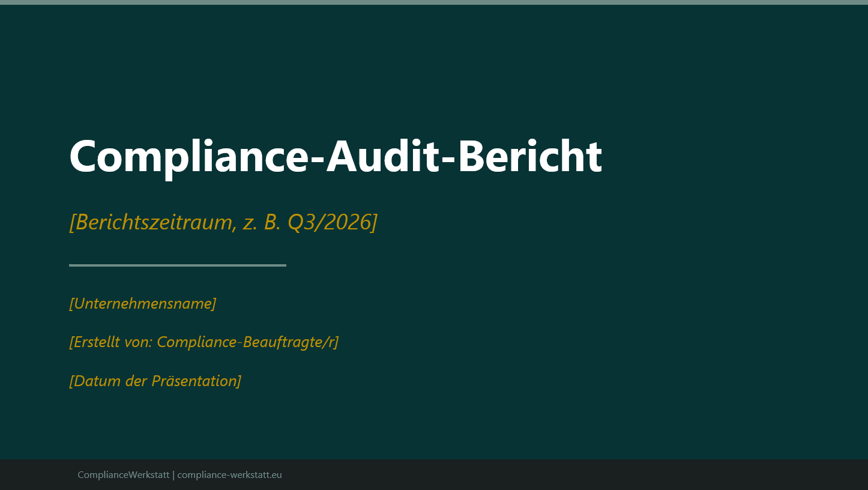
Task: Click the pipe separator in the footer
Action: (x=173, y=474)
